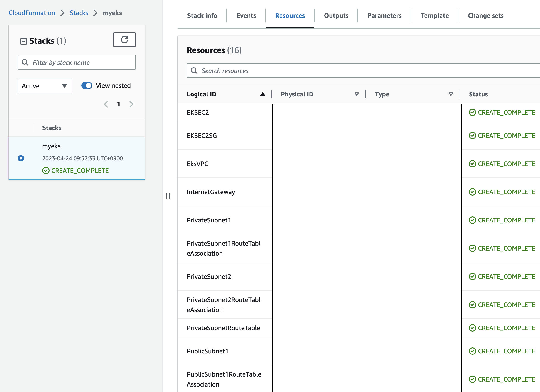540x392 pixels.
Task: Go to previous stacks page chevron
Action: [x=106, y=104]
